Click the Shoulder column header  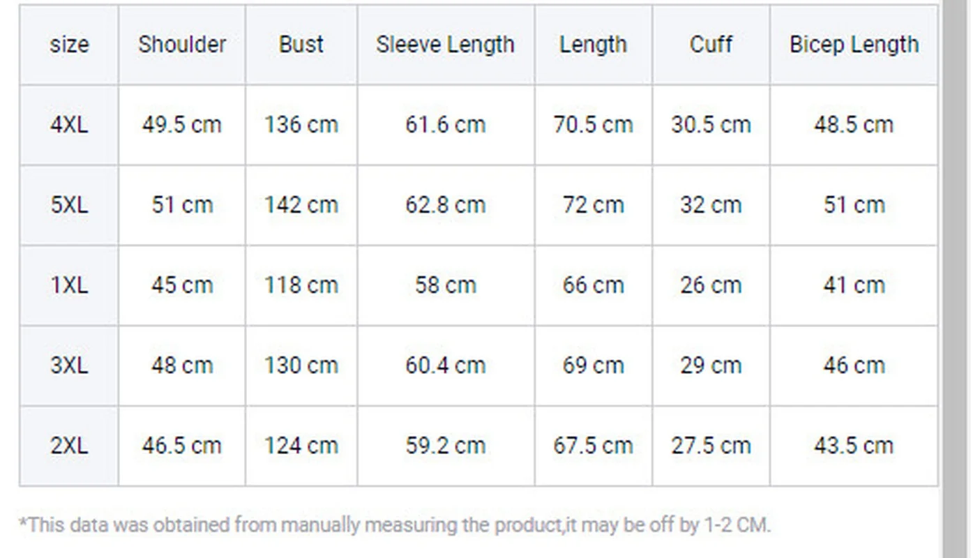[181, 45]
